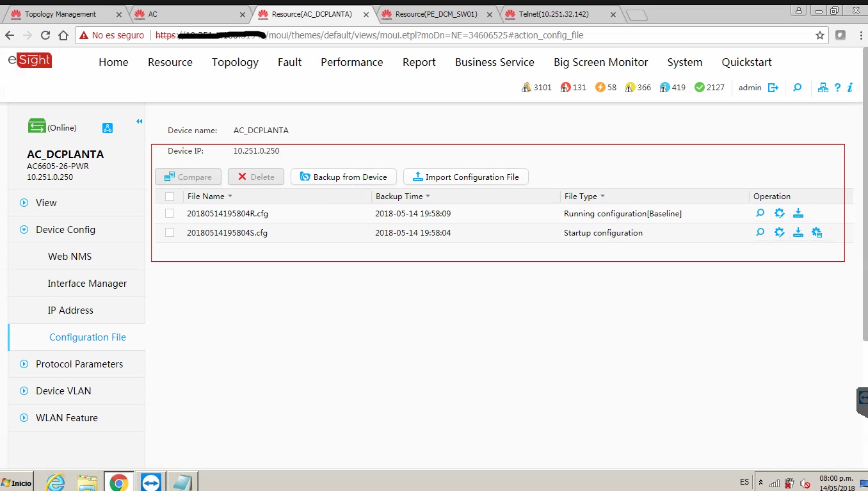This screenshot has width=868, height=491.
Task: Open the Topology menu
Action: click(235, 62)
